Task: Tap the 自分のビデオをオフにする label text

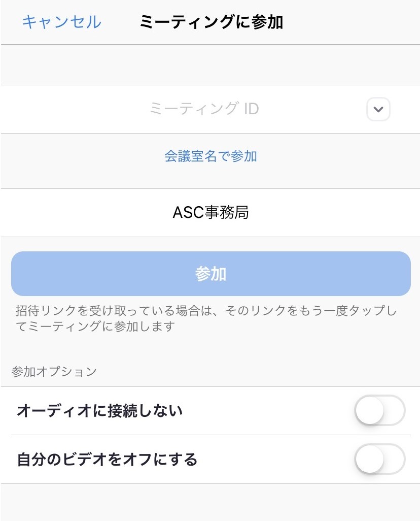Action: tap(107, 459)
